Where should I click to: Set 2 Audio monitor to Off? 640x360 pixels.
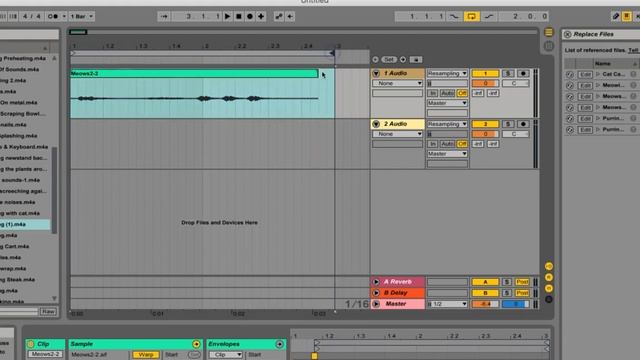click(462, 144)
